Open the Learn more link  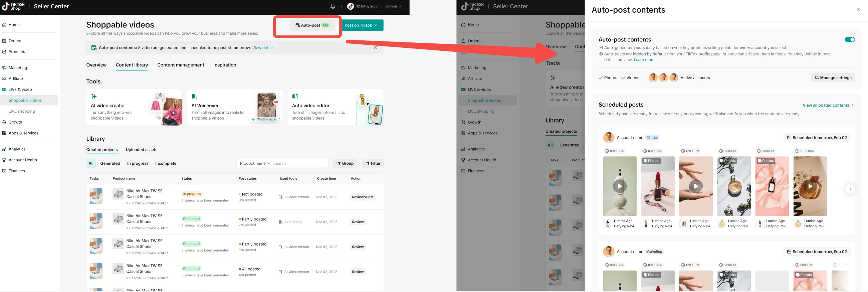pyautogui.click(x=644, y=60)
